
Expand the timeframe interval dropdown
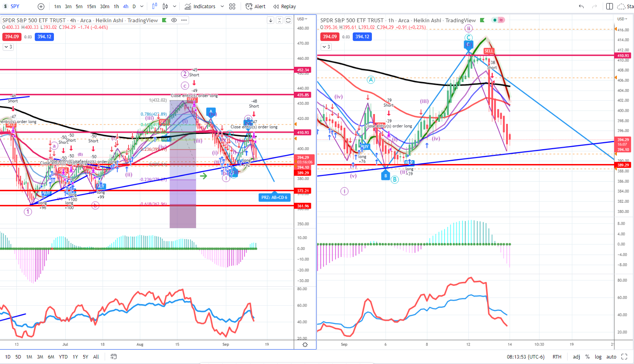[142, 6]
